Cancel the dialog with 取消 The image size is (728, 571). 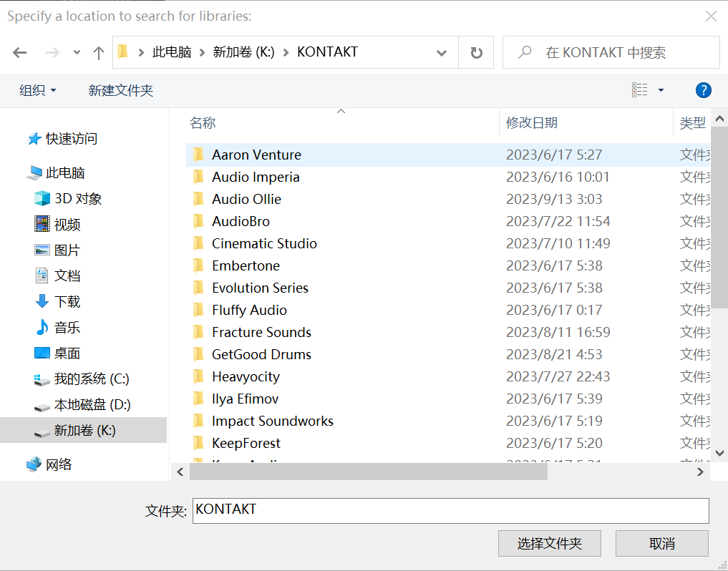(661, 543)
